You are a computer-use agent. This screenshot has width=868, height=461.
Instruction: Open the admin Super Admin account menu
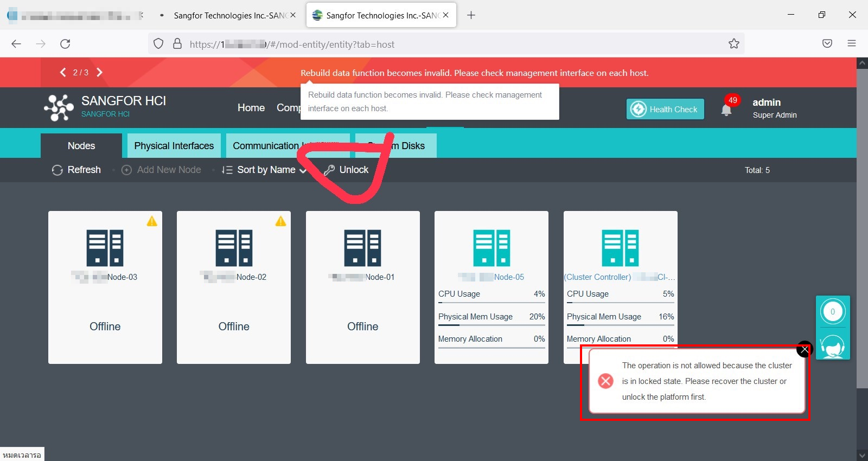click(x=775, y=108)
